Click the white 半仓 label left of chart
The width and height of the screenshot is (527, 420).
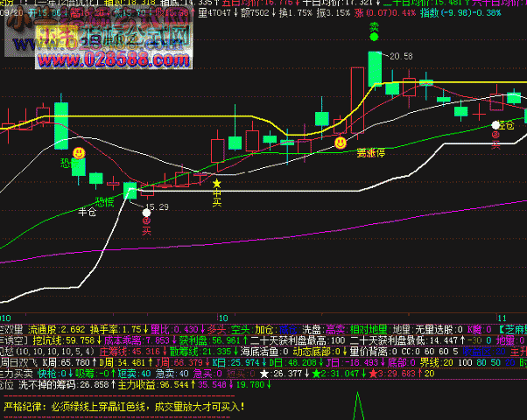[88, 211]
